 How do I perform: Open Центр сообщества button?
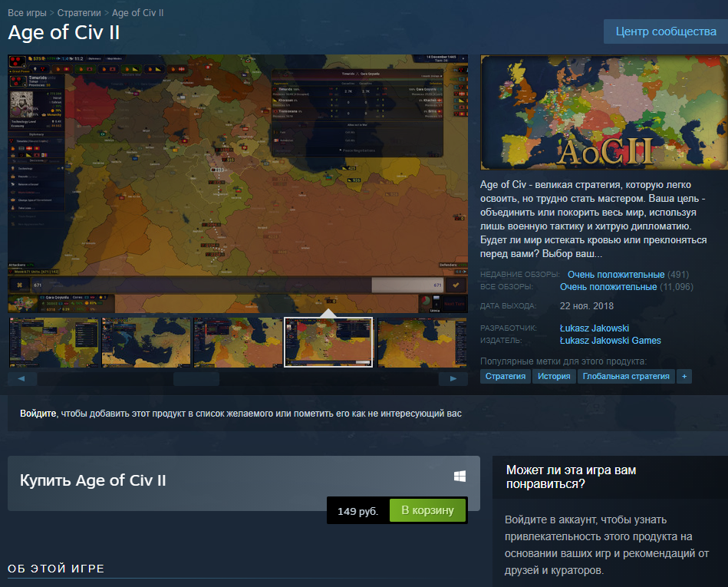pos(666,31)
